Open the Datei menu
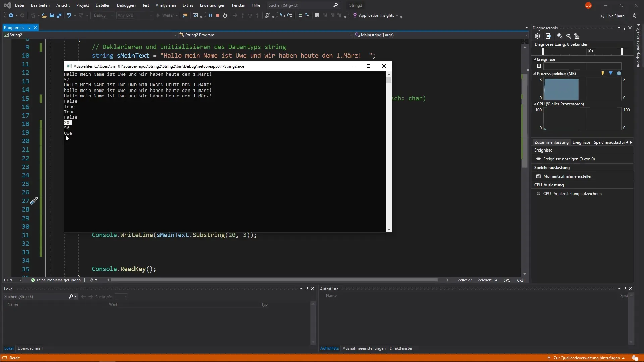 pyautogui.click(x=20, y=5)
